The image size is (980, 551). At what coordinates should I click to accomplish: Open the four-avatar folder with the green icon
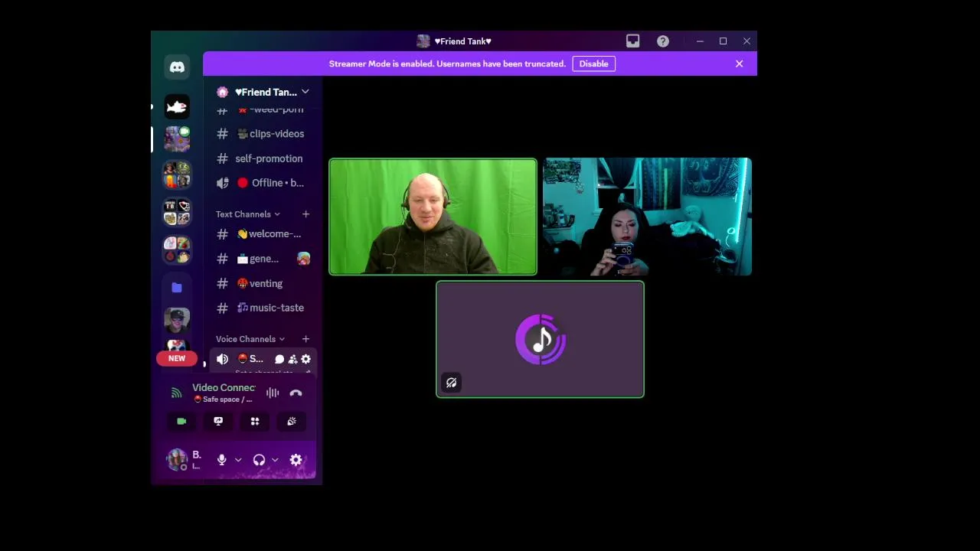[177, 175]
